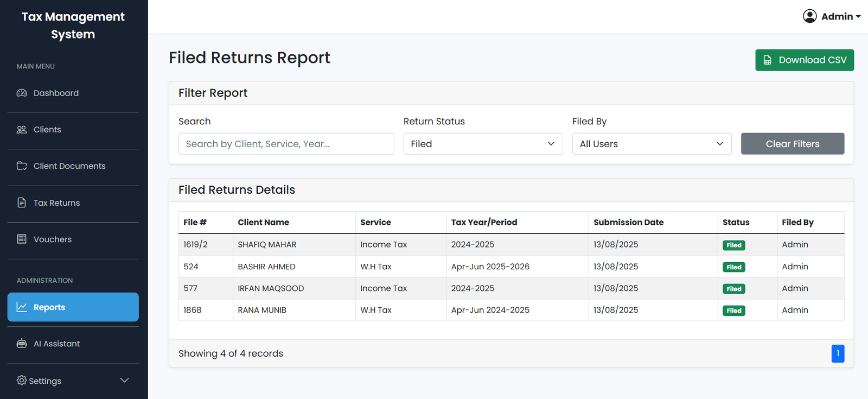Select the Reports menu item
868x399 pixels.
73,307
